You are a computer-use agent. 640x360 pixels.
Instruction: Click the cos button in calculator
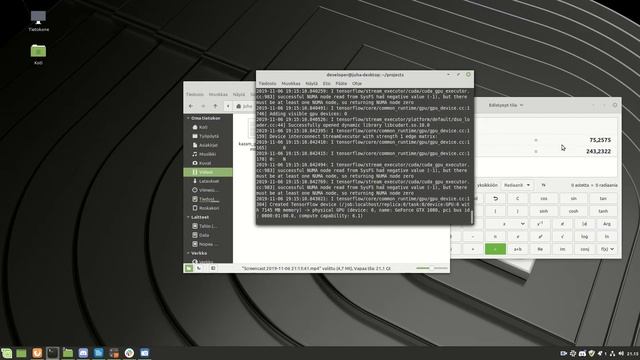tap(544, 198)
